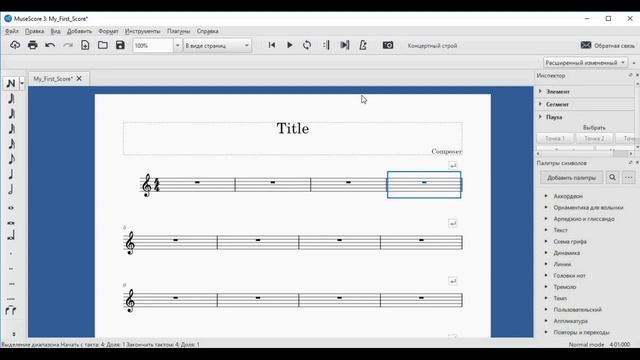Open the palettes more options ellipsis button
This screenshot has width=640, height=360.
(628, 178)
